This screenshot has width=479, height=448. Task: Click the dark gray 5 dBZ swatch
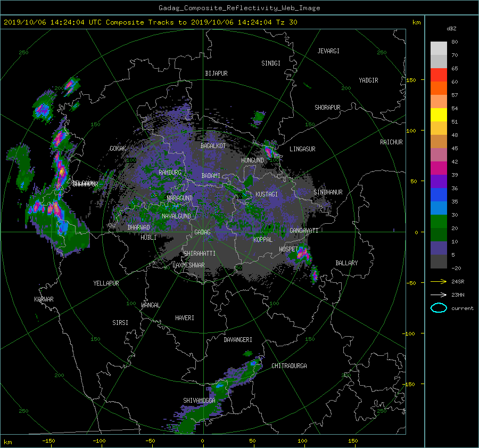[439, 262]
